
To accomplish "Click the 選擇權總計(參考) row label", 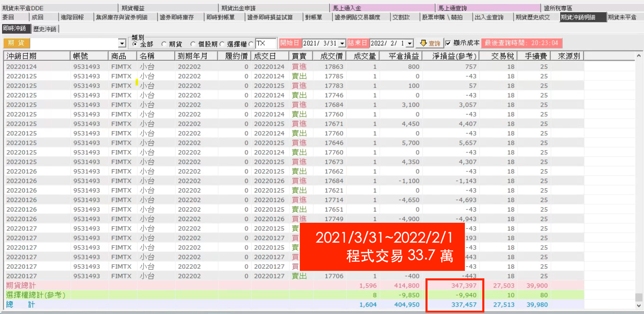I will (36, 295).
